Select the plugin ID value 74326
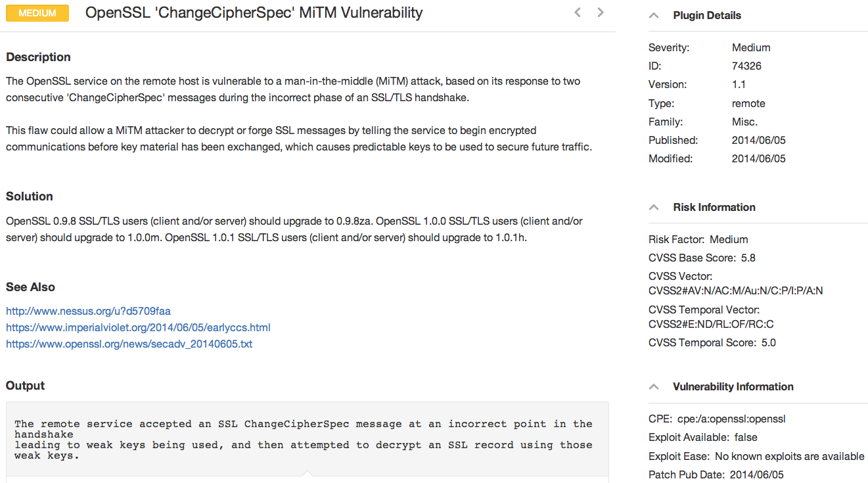The height and width of the screenshot is (483, 868). point(746,66)
